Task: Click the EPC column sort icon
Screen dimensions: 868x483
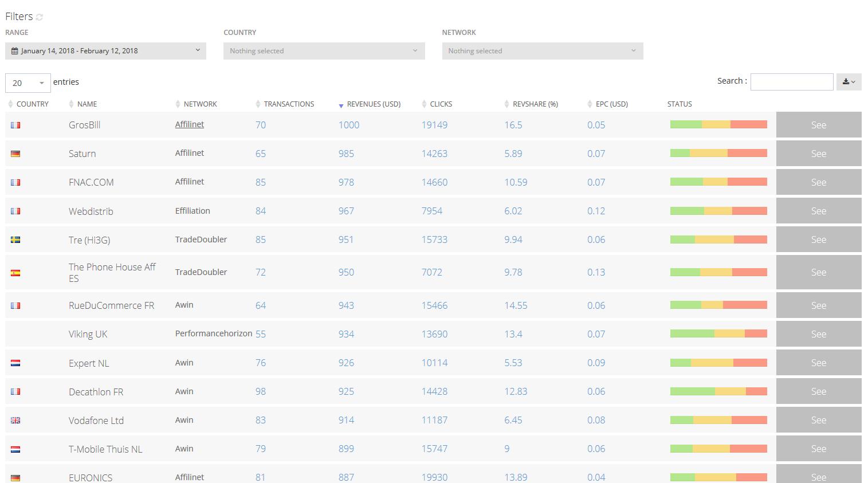Action: (590, 104)
